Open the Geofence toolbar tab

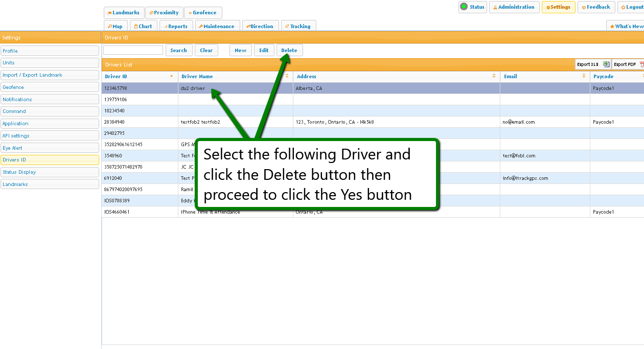pyautogui.click(x=203, y=13)
